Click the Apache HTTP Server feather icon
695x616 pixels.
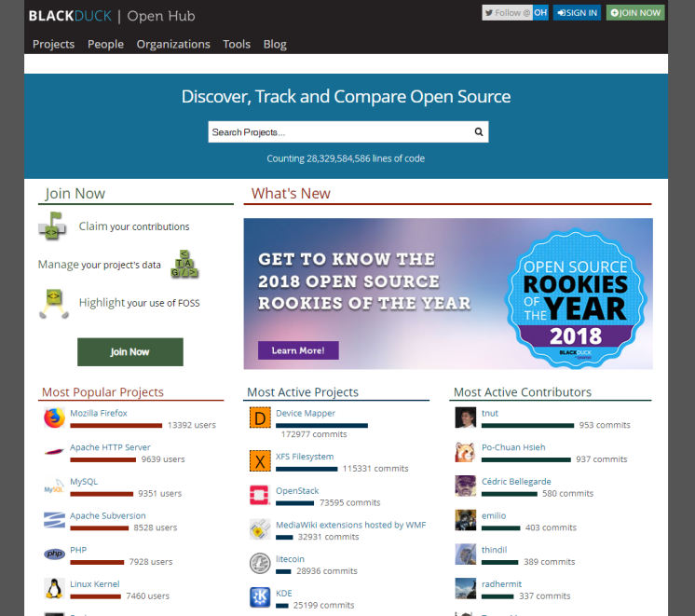coord(54,452)
